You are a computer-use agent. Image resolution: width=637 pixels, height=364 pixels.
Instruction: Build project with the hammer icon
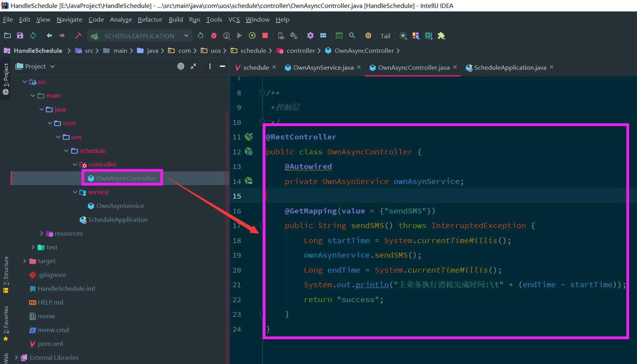click(78, 35)
